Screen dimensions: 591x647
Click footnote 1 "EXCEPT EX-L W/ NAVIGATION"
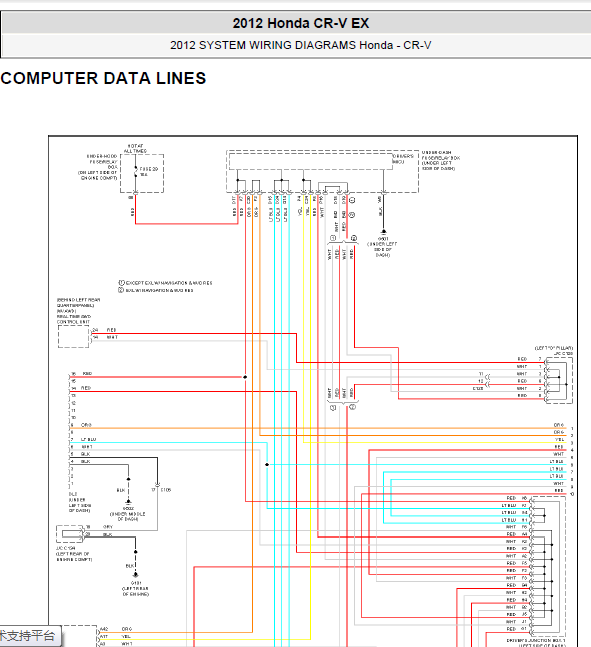pos(165,283)
